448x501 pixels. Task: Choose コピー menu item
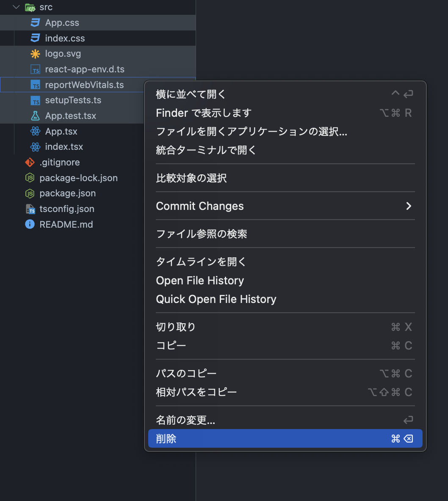285,345
